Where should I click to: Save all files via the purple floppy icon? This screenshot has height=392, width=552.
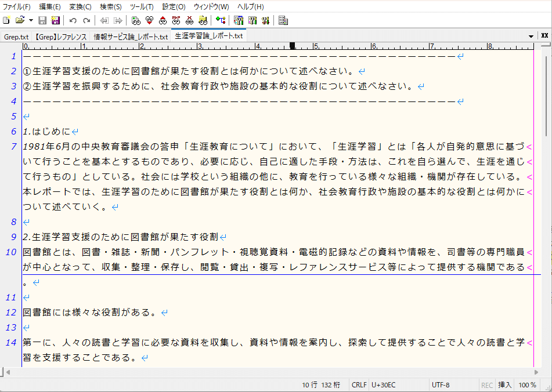click(x=55, y=20)
